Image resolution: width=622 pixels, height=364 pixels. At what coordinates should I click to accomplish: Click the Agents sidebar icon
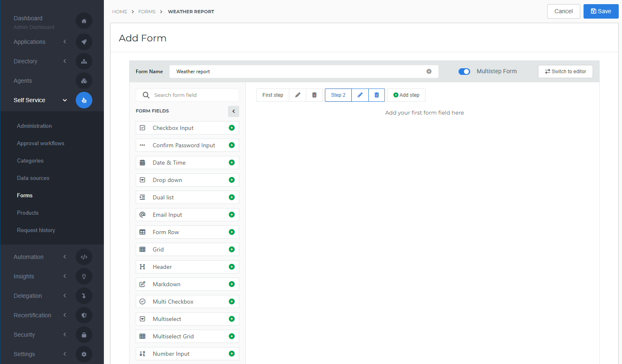[84, 80]
